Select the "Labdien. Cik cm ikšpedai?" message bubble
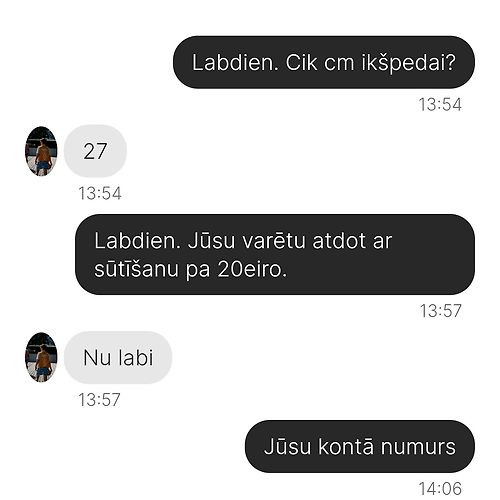This screenshot has height=500, width=500. click(324, 62)
